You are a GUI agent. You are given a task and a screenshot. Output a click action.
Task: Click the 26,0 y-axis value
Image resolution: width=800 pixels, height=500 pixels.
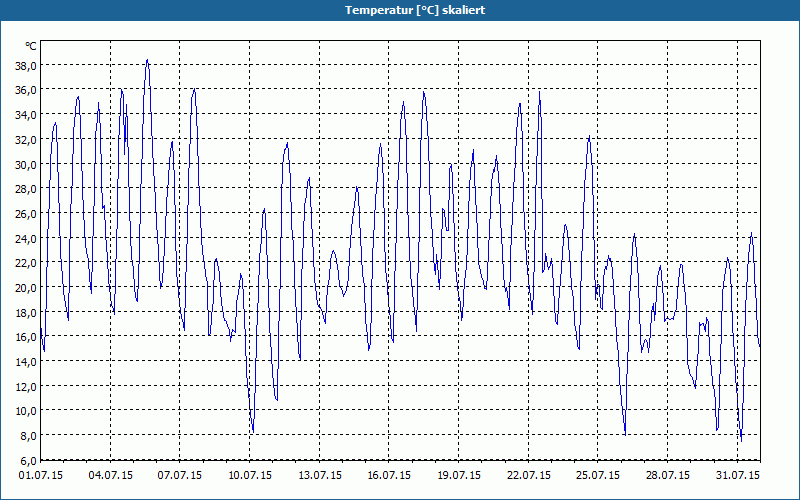[26, 214]
